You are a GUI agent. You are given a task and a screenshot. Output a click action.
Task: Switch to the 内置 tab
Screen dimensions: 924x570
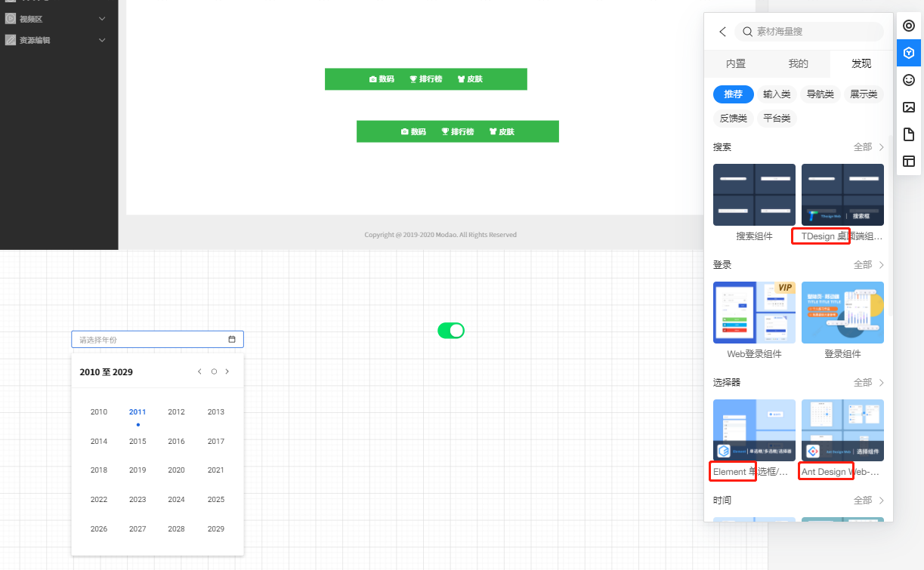pyautogui.click(x=735, y=64)
